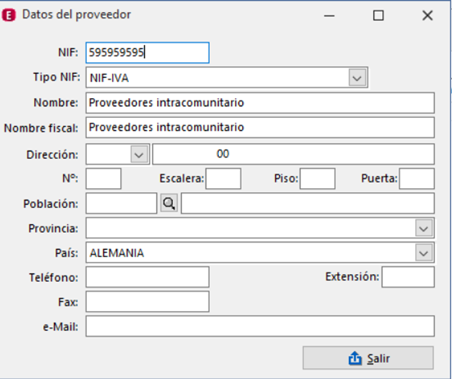Click the Población postal code field

click(x=121, y=203)
